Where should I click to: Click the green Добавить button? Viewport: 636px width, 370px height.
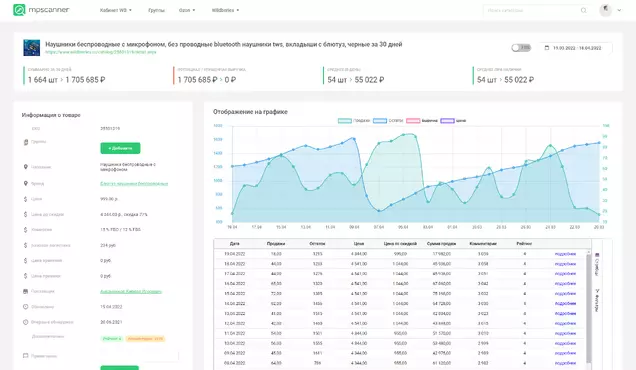click(x=120, y=148)
